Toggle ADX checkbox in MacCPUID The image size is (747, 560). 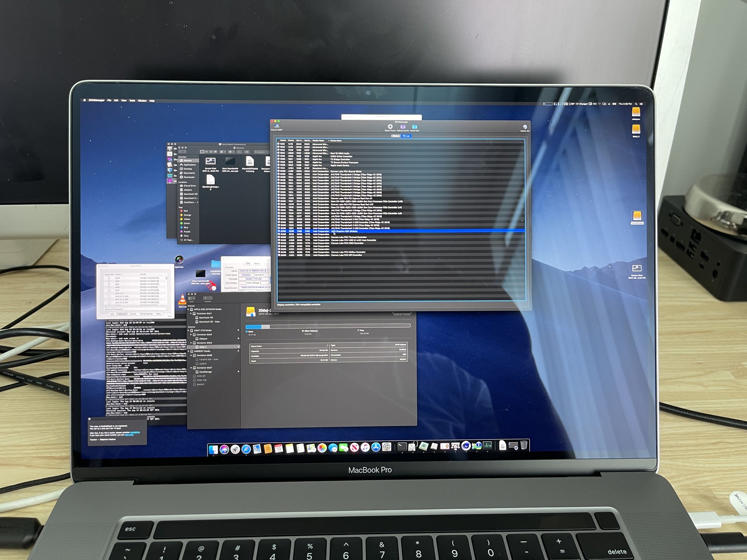109,281
